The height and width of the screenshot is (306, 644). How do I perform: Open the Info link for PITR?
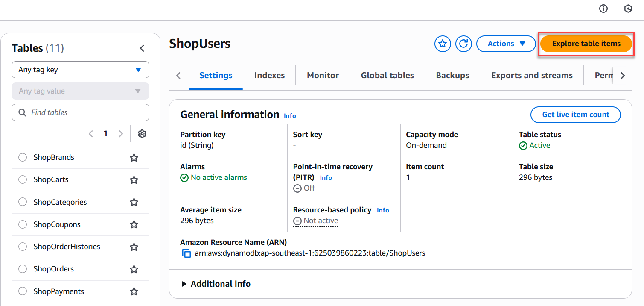(x=326, y=178)
